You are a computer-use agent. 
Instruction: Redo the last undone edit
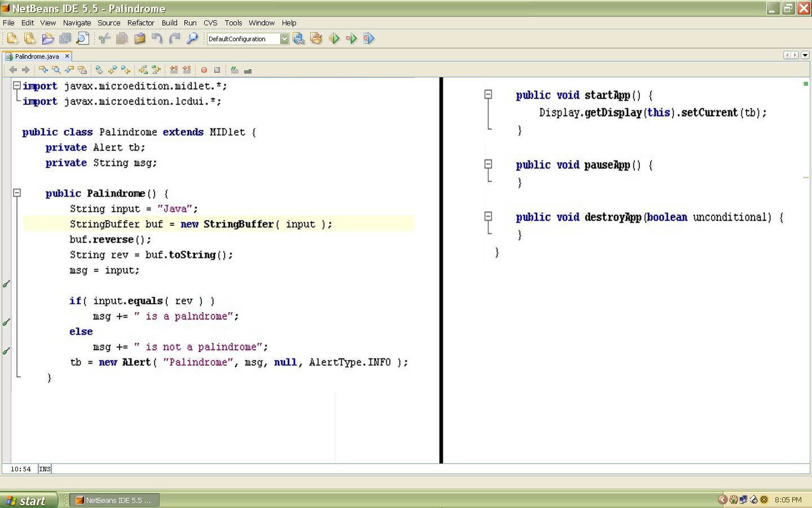(x=175, y=38)
